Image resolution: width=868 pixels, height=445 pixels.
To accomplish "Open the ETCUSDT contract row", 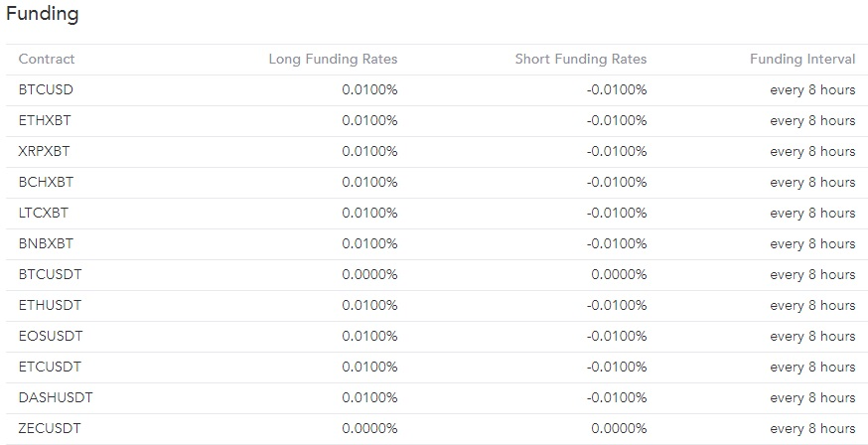I will click(50, 367).
